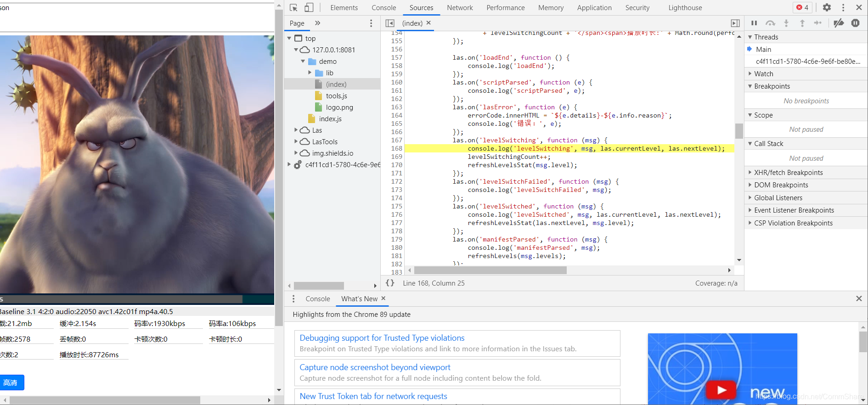This screenshot has width=868, height=405.
Task: Open the Application tab
Action: tap(594, 8)
